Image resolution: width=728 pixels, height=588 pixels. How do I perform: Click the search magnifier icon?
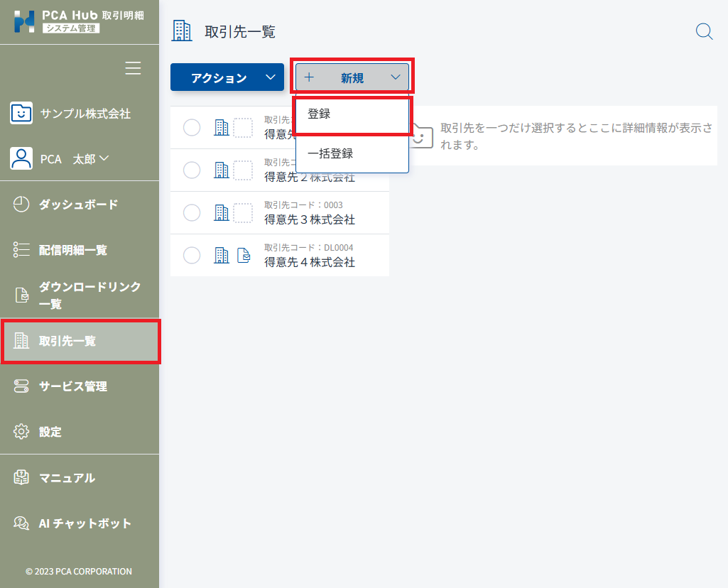pos(704,32)
